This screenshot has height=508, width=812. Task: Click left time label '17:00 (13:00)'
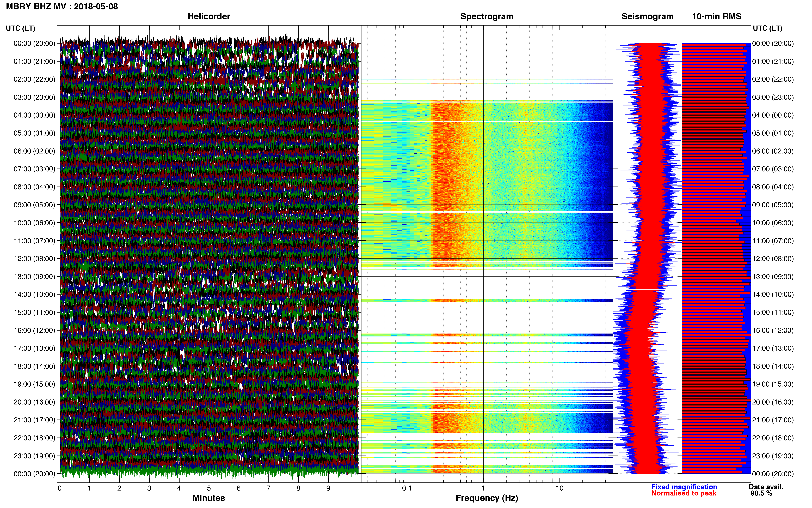pyautogui.click(x=34, y=348)
